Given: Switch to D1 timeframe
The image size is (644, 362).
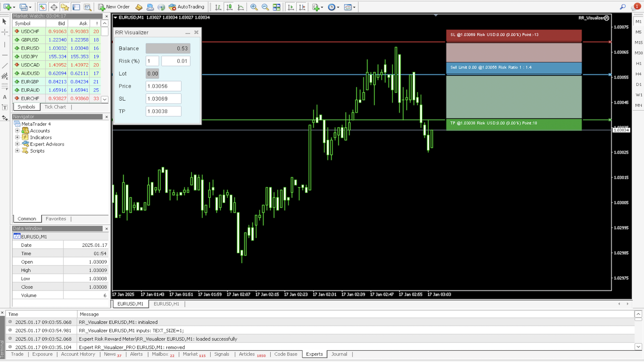Looking at the screenshot, I should tap(638, 84).
